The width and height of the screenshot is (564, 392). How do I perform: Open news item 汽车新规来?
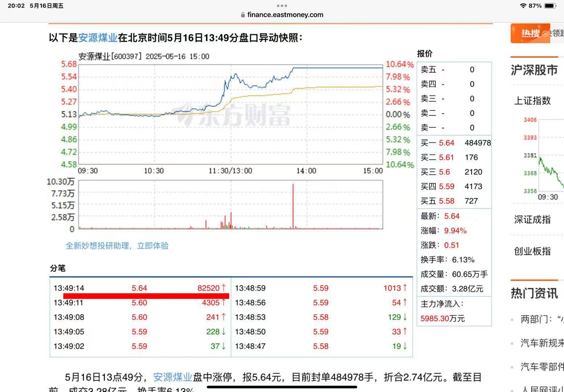coord(542,343)
